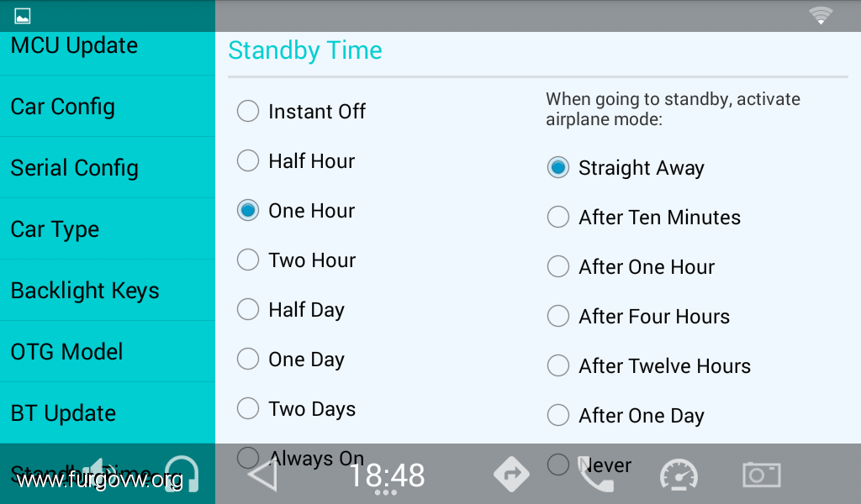The width and height of the screenshot is (861, 504).
Task: Open the phone handset icon
Action: pyautogui.click(x=595, y=475)
